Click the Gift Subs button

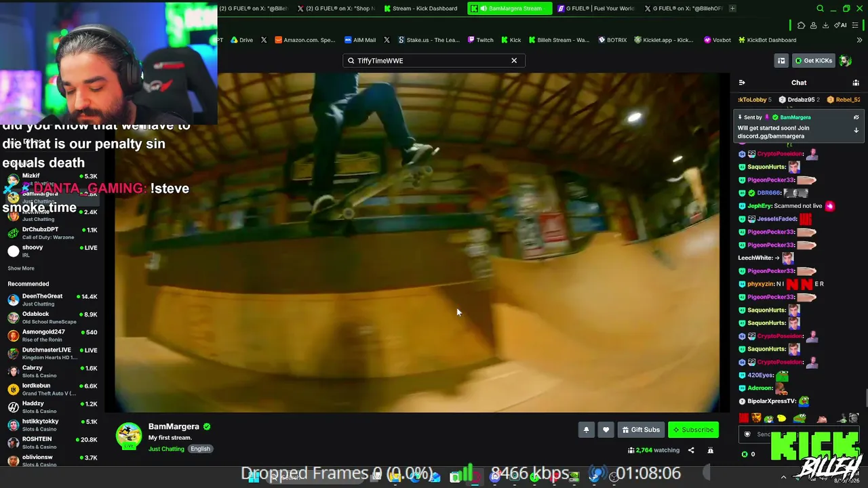tap(641, 430)
